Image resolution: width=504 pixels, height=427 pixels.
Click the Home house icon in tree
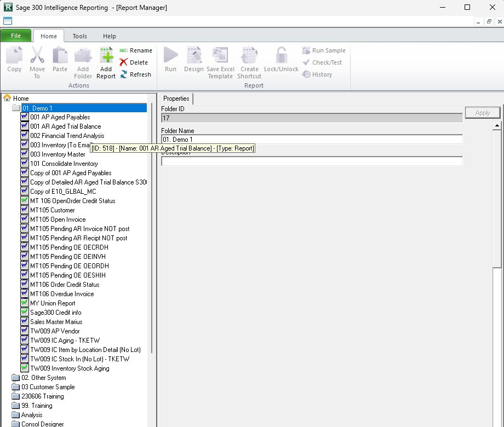(7, 98)
